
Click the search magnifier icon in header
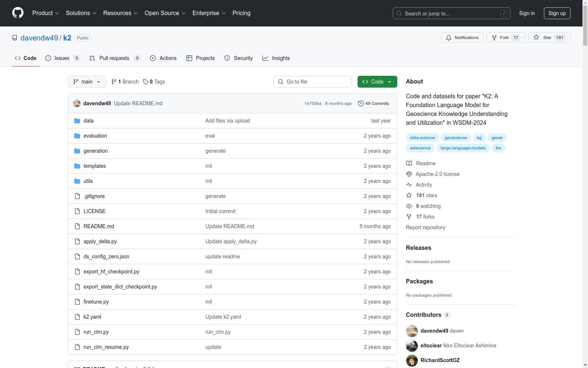[399, 13]
